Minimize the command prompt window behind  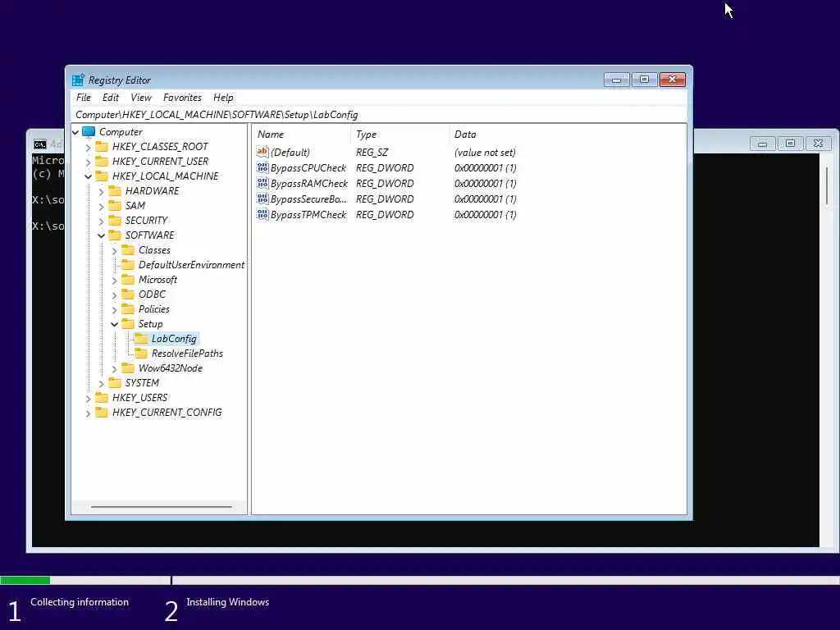pyautogui.click(x=762, y=143)
